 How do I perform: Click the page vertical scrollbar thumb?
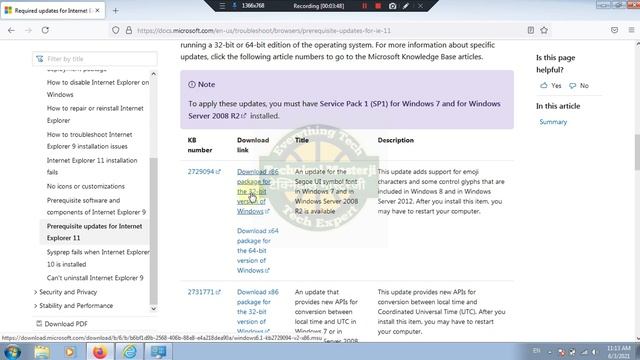click(637, 152)
